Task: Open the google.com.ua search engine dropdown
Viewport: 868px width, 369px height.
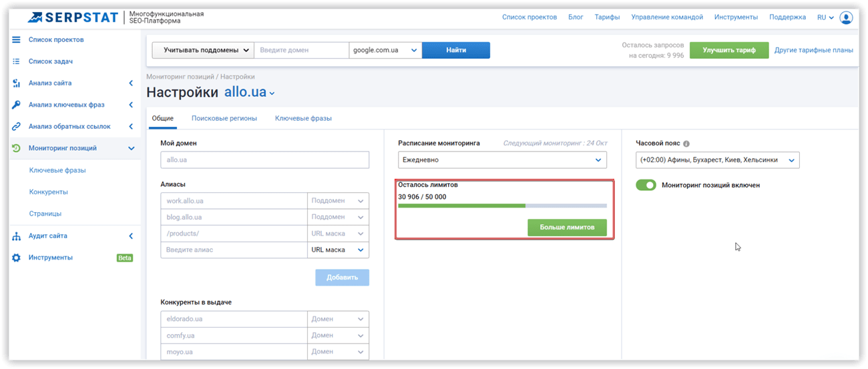Action: point(385,50)
